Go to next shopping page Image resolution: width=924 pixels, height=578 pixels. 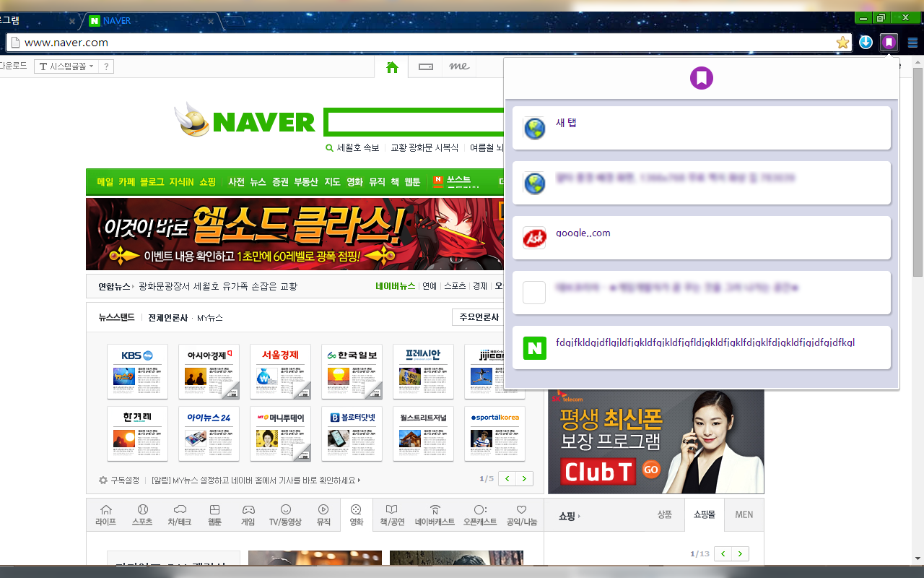(741, 553)
